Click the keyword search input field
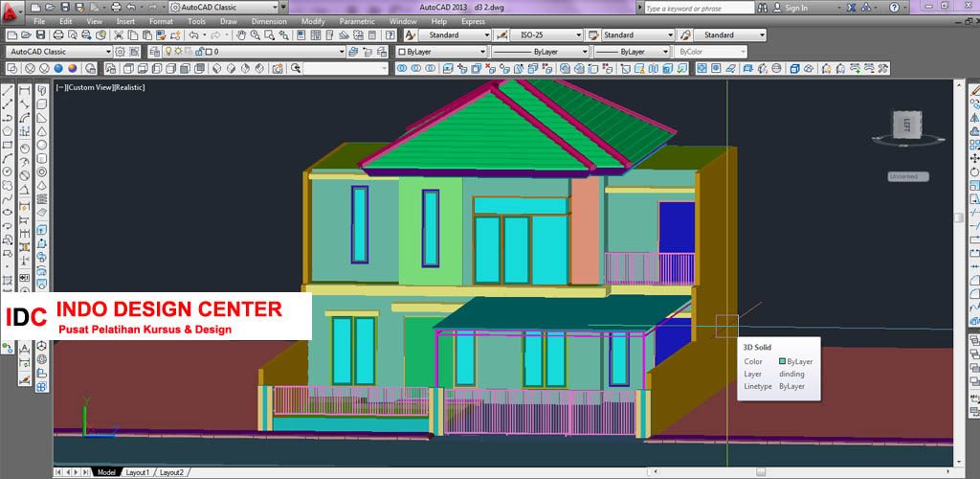Screen dimensions: 980x479 (700, 8)
